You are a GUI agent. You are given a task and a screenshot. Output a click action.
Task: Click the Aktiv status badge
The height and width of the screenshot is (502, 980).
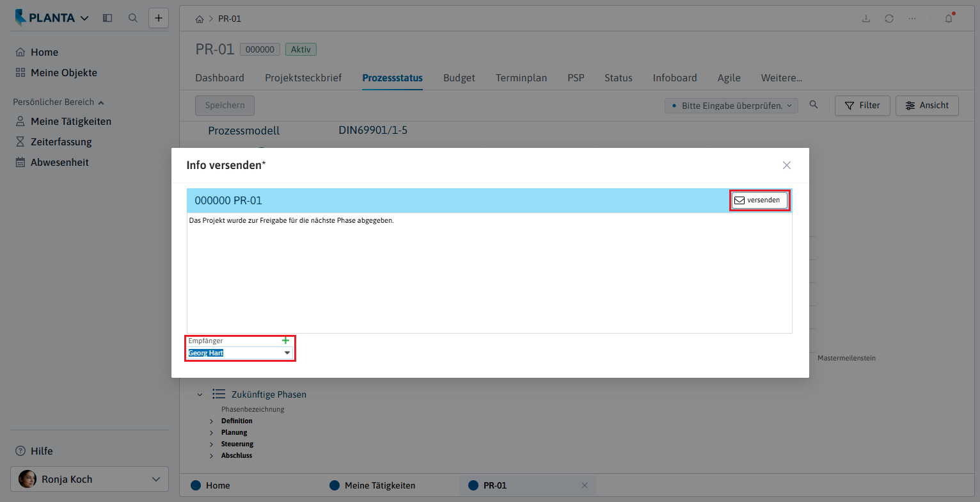coord(301,49)
